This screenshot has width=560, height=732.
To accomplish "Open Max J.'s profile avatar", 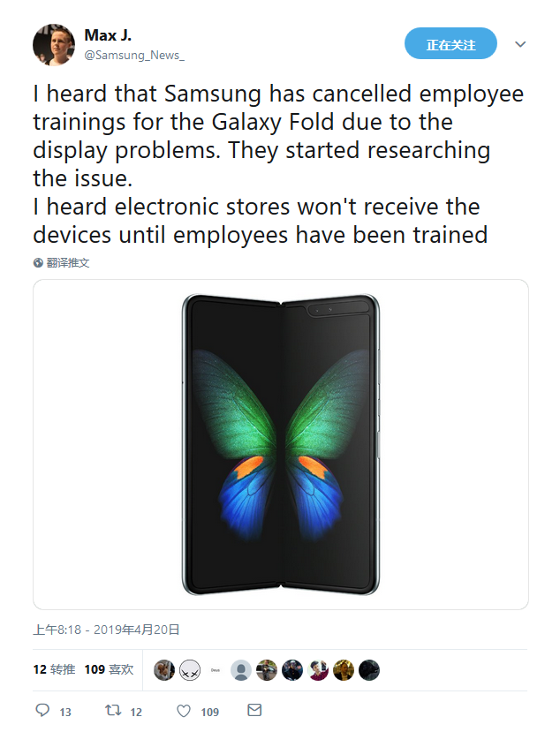I will (54, 45).
